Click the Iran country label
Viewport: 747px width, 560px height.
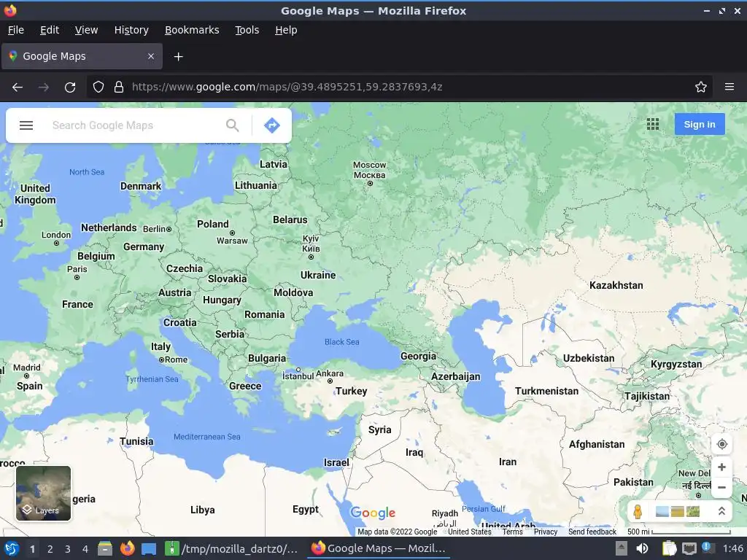(508, 462)
